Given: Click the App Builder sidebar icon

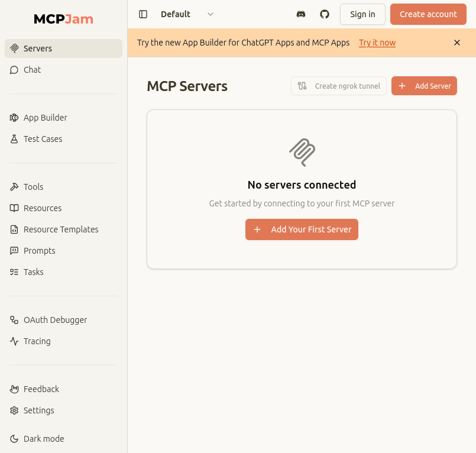Looking at the screenshot, I should point(14,118).
